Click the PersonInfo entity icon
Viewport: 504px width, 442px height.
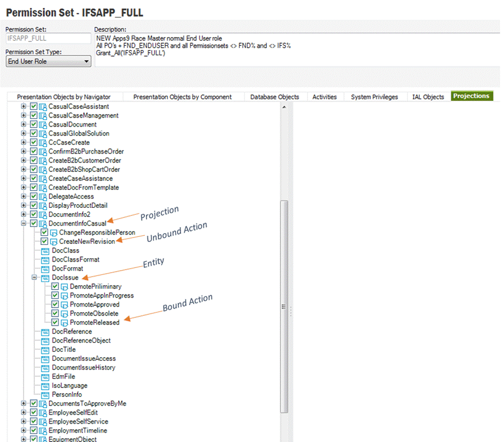pyautogui.click(x=45, y=395)
